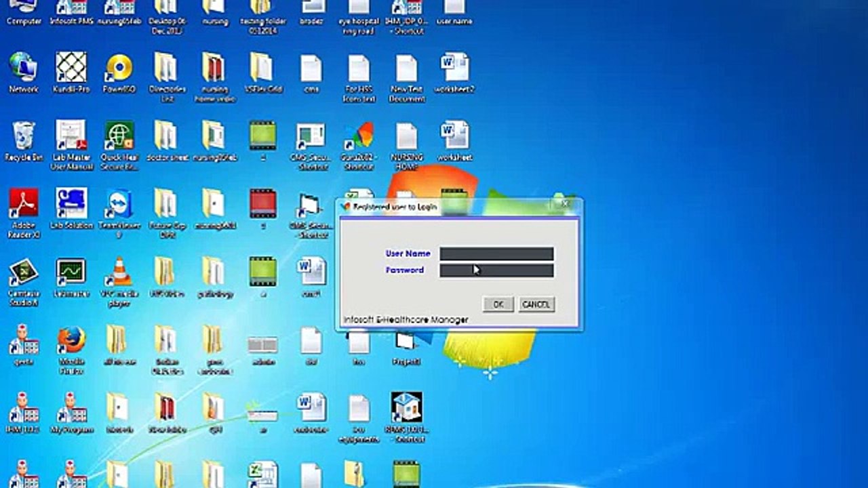Select the worksheet2 Word document
This screenshot has height=488, width=868.
click(454, 73)
